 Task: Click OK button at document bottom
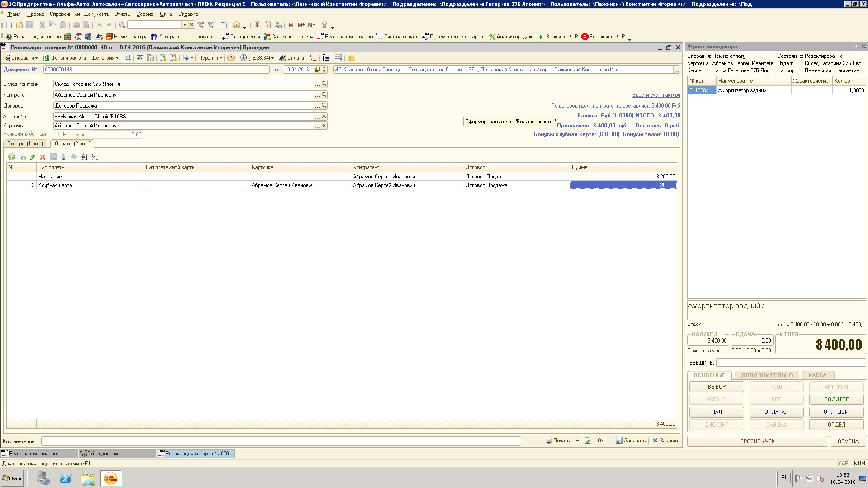click(595, 441)
